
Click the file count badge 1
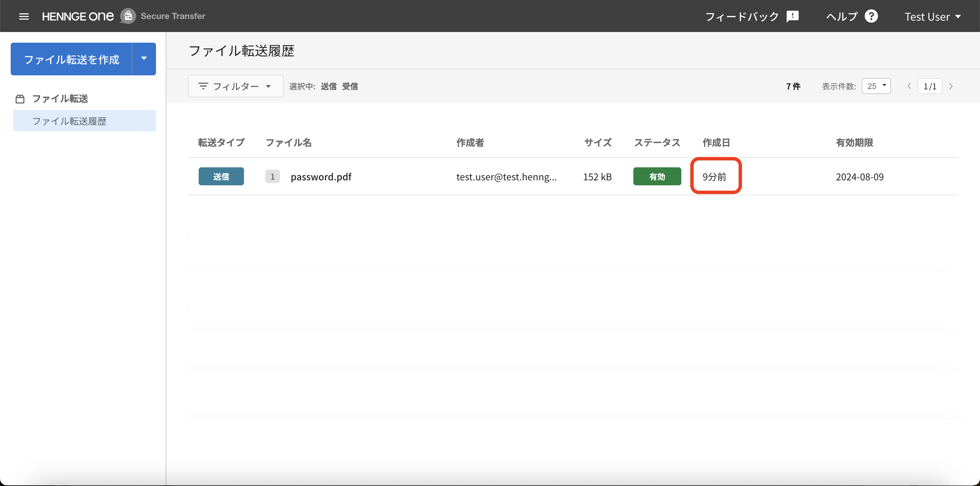pos(272,176)
